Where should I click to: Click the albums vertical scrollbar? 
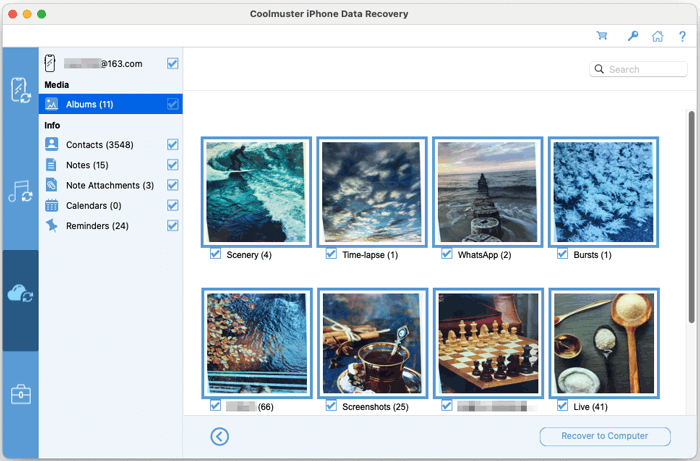pyautogui.click(x=692, y=216)
